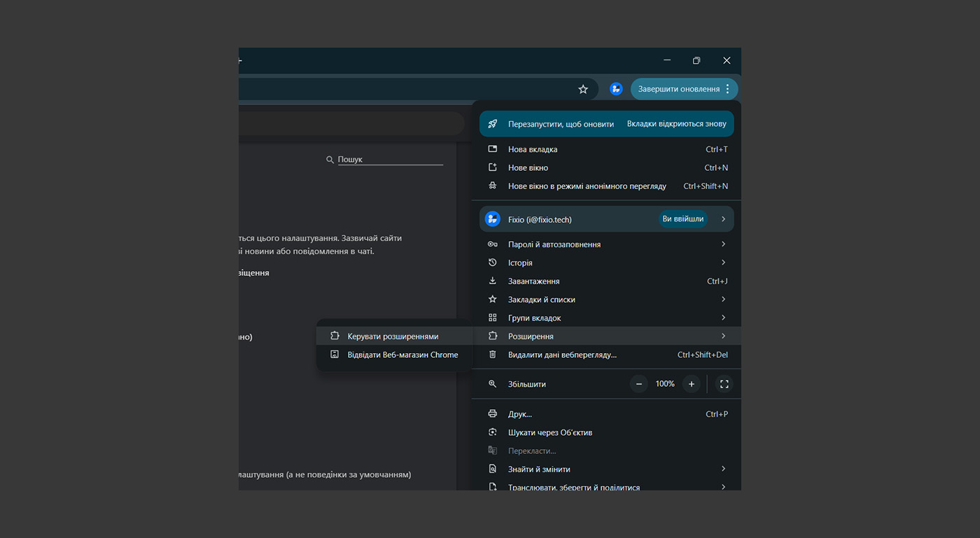This screenshot has height=538, width=980.
Task: Click the Fixio avatar in the menu
Action: [493, 219]
